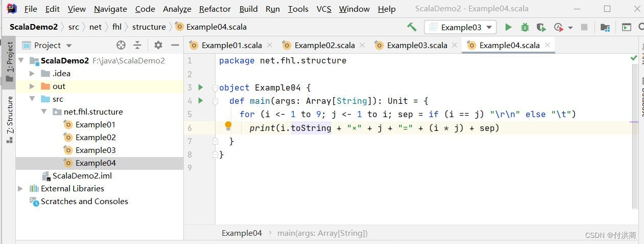Expand the out folder
The width and height of the screenshot is (644, 244).
pos(32,86)
